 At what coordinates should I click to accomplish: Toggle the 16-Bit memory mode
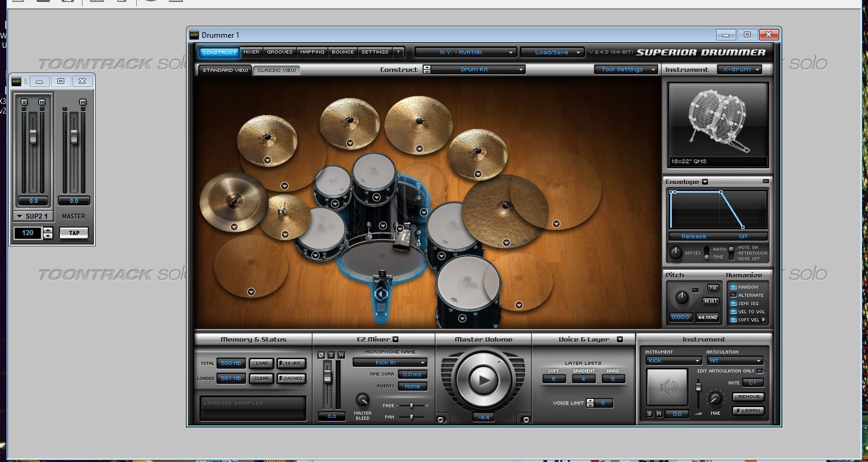tap(291, 364)
